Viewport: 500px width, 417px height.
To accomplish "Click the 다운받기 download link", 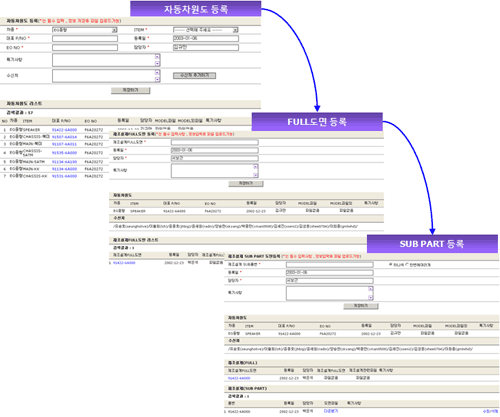I will [331, 411].
